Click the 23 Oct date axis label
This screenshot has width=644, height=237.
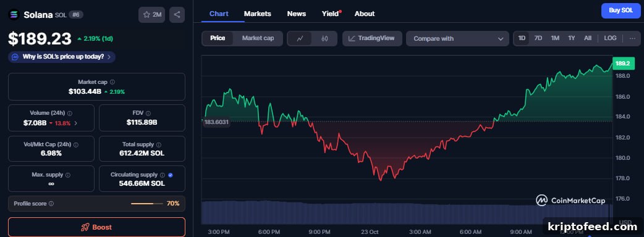(370, 232)
